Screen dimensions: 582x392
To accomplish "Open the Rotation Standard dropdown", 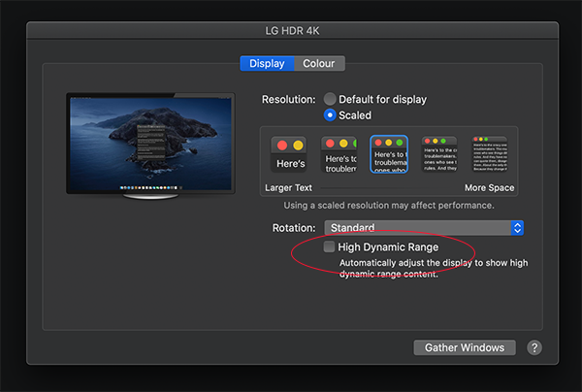I will pos(424,228).
